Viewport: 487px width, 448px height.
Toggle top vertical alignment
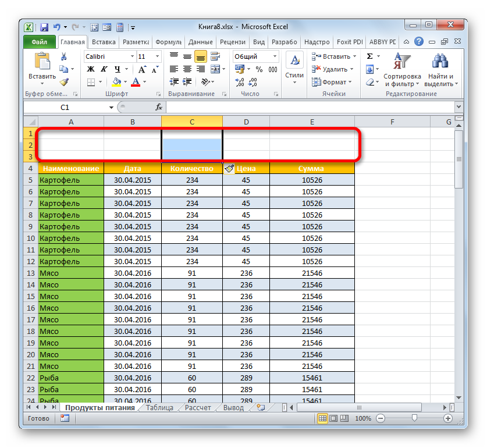(174, 56)
